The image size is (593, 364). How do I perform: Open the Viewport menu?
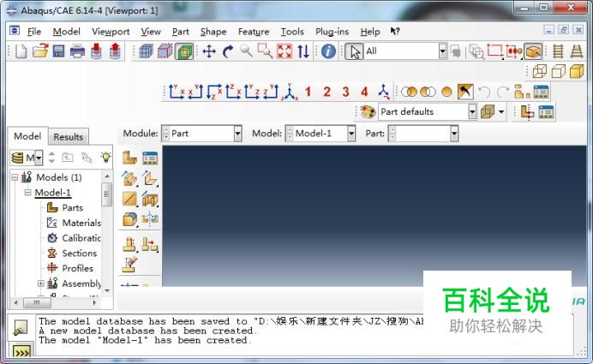click(111, 32)
